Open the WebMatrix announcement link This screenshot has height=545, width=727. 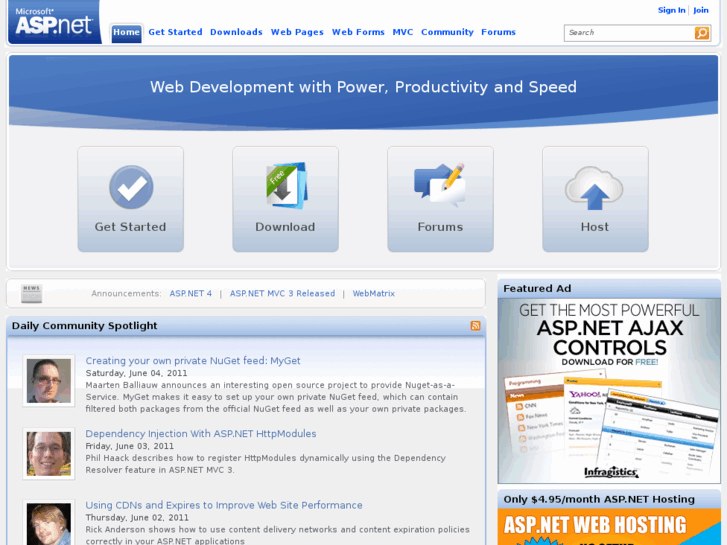[x=374, y=294]
